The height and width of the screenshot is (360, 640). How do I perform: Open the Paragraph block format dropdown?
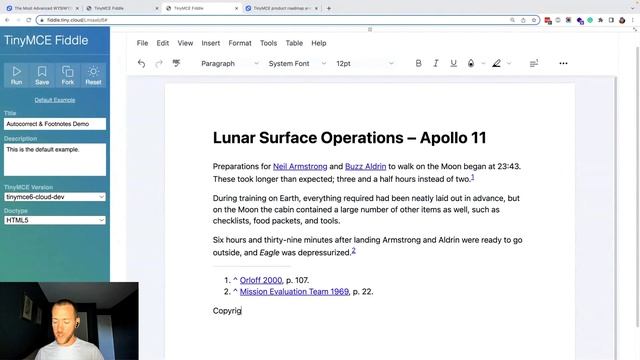(229, 63)
